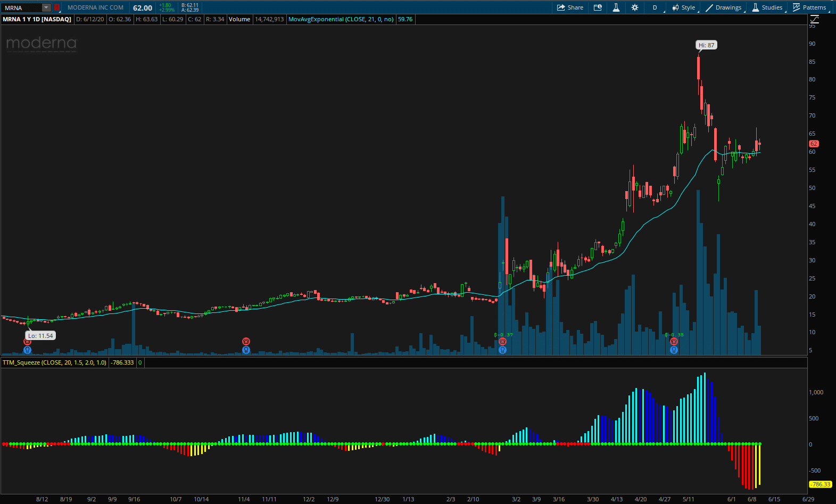Select the MRNA 1 Y 1D [NASDAQ] chart label
The width and height of the screenshot is (836, 504).
(x=37, y=19)
